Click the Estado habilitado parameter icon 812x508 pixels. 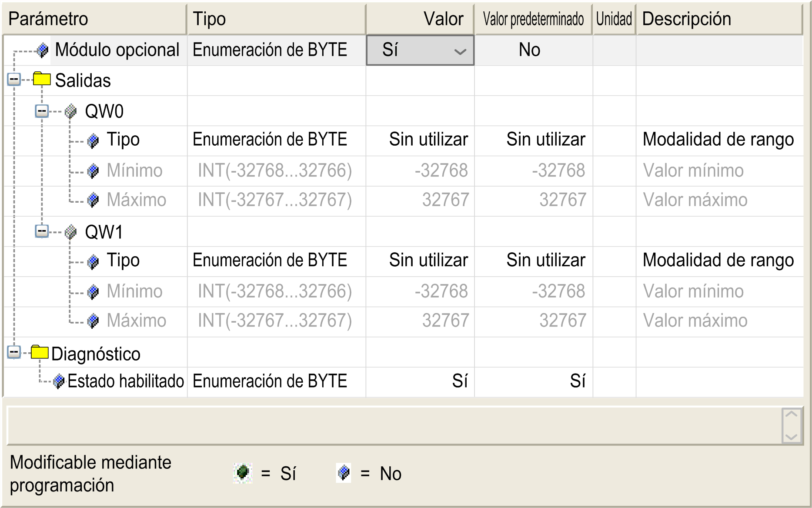(x=58, y=381)
